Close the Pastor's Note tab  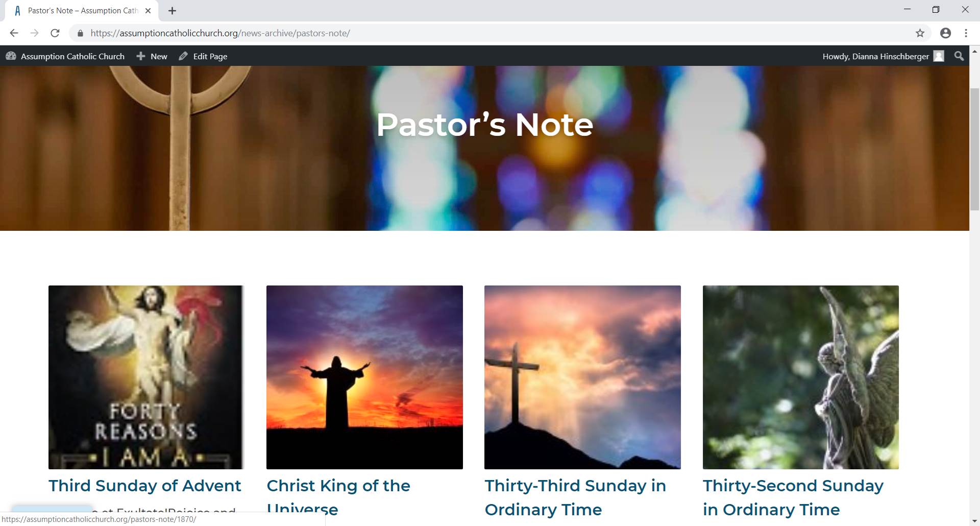coord(148,11)
